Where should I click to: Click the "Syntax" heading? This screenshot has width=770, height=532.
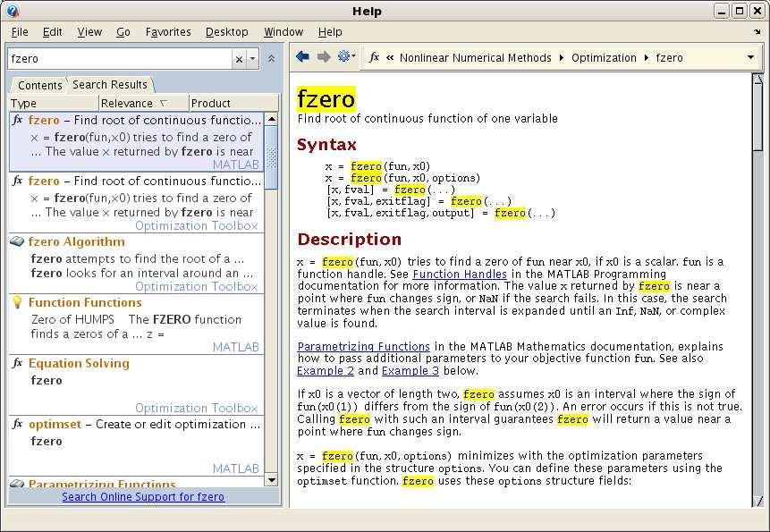326,145
